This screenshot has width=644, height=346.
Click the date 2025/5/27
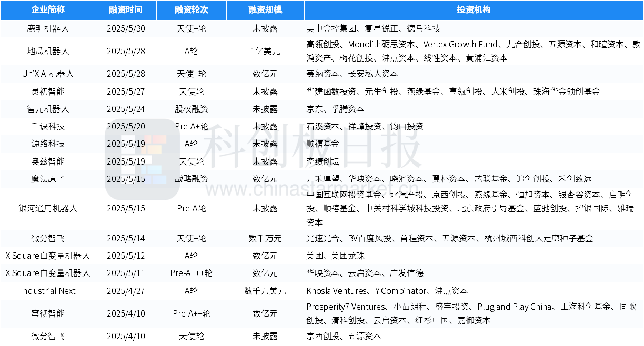pos(125,91)
